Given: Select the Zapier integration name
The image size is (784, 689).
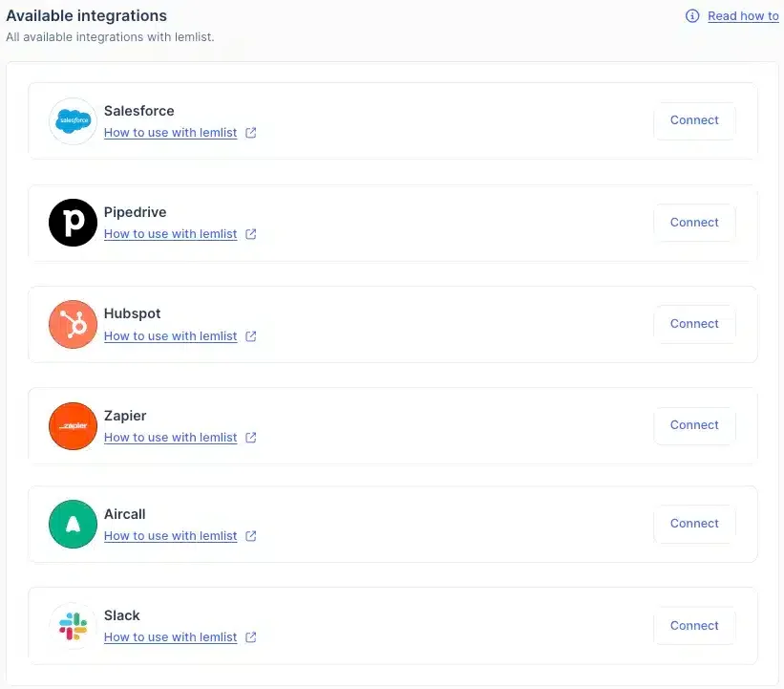Looking at the screenshot, I should pyautogui.click(x=125, y=416).
